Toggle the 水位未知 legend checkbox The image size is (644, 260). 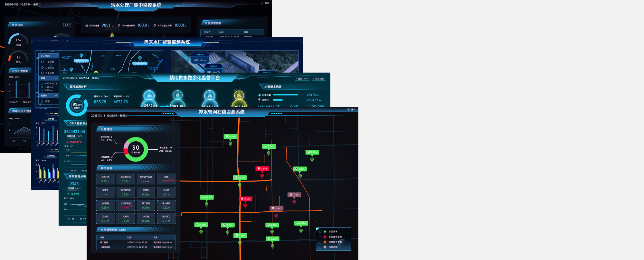pos(320,247)
